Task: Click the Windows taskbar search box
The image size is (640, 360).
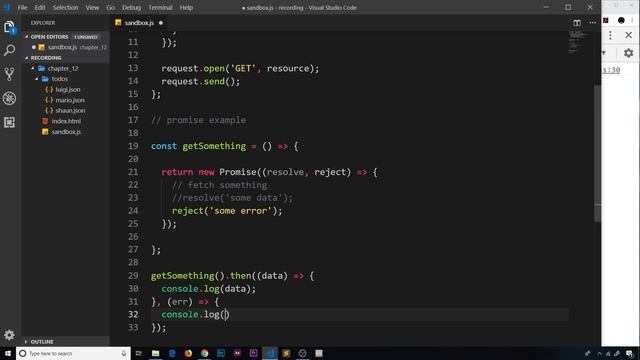Action: click(x=73, y=353)
